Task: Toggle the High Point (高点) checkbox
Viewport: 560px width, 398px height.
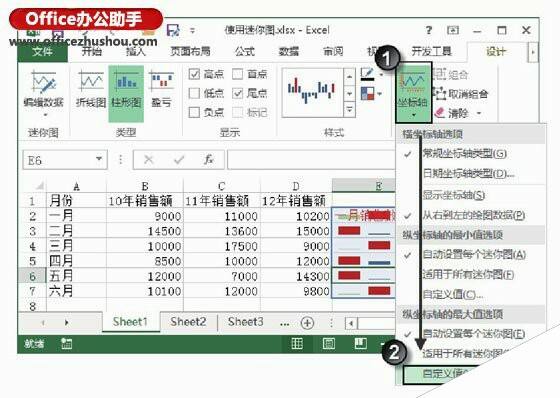Action: (x=194, y=74)
